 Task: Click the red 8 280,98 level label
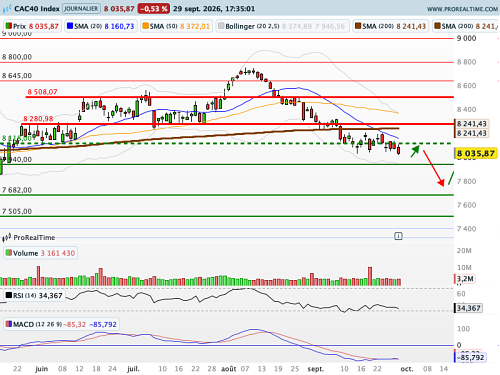coord(38,119)
